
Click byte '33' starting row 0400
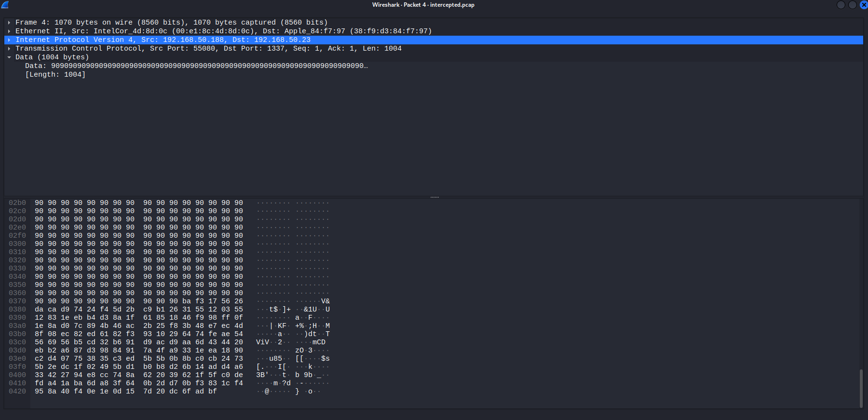(39, 375)
